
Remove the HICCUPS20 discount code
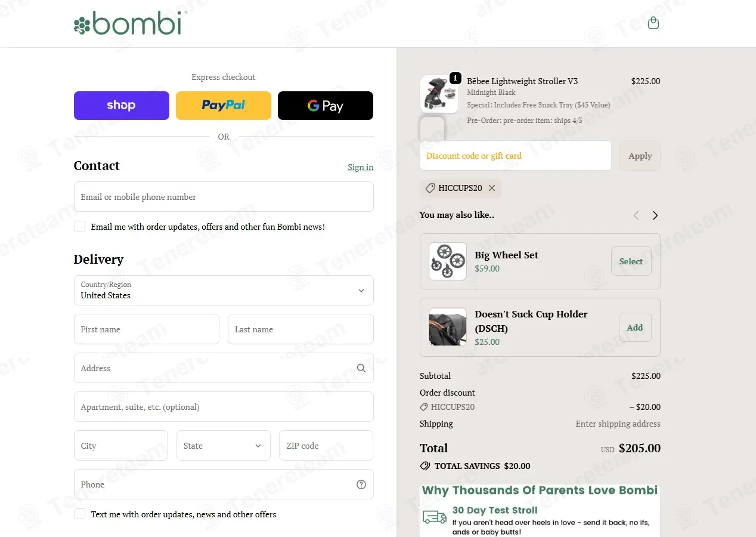(492, 188)
